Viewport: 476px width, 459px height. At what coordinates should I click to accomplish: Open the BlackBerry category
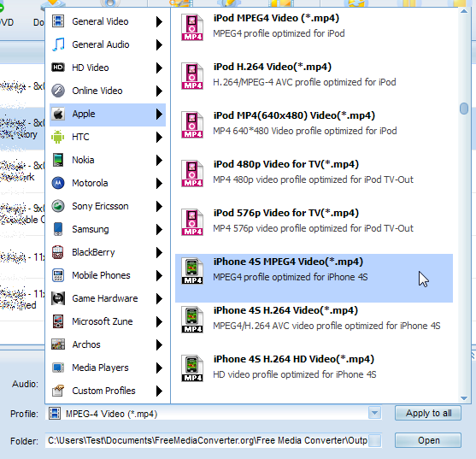point(108,252)
